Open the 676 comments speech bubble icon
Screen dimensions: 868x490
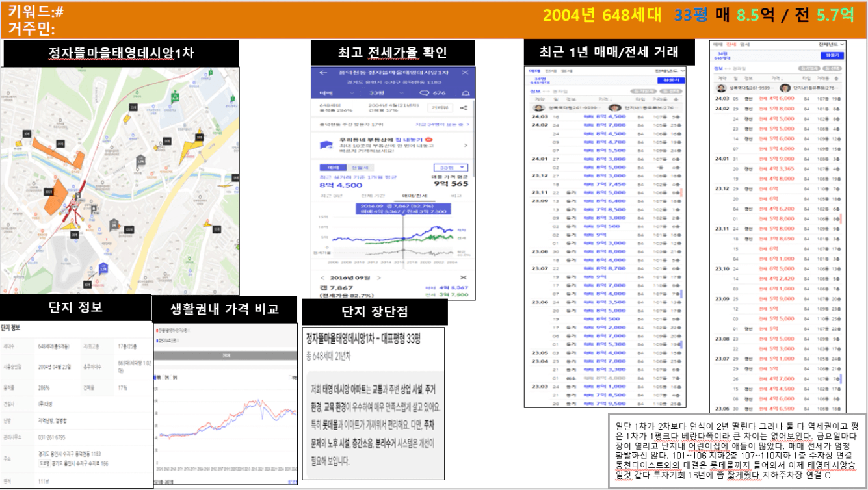click(424, 93)
